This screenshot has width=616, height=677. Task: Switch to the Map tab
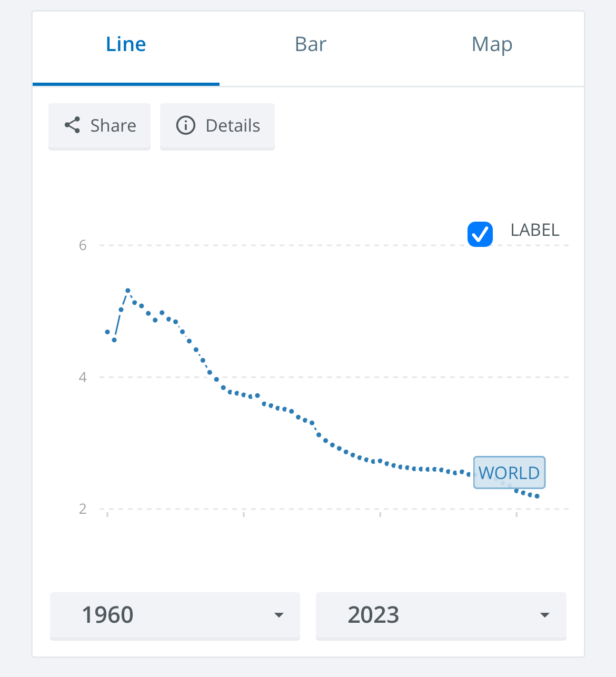[x=492, y=44]
